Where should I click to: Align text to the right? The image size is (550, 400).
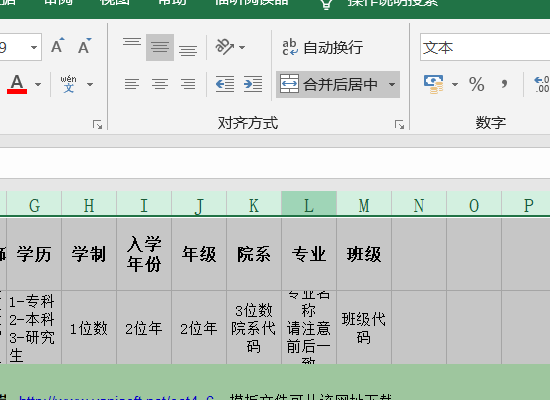tap(188, 84)
